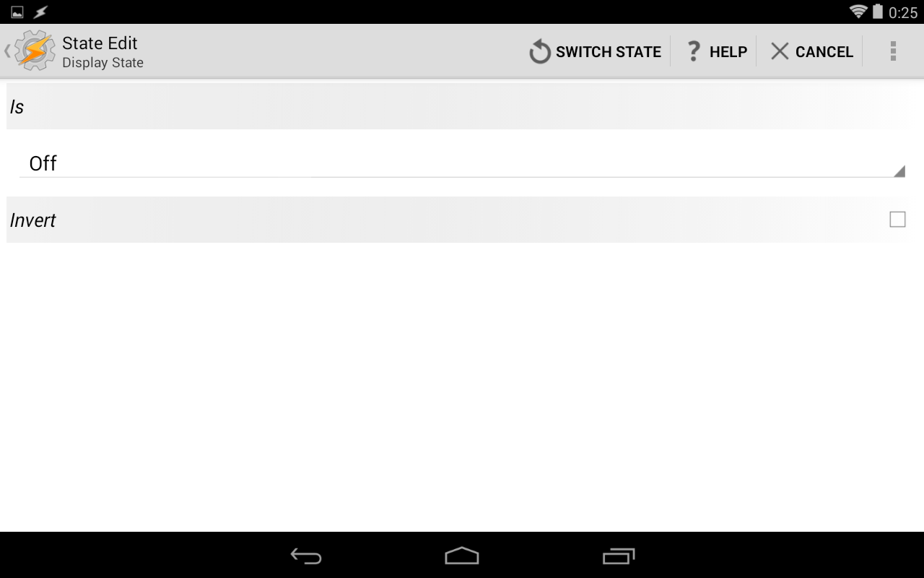Tap the Tasker gear lightning app icon

35,51
